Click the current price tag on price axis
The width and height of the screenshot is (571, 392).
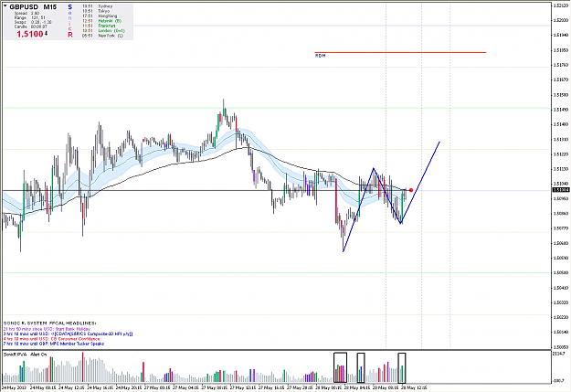coord(561,190)
